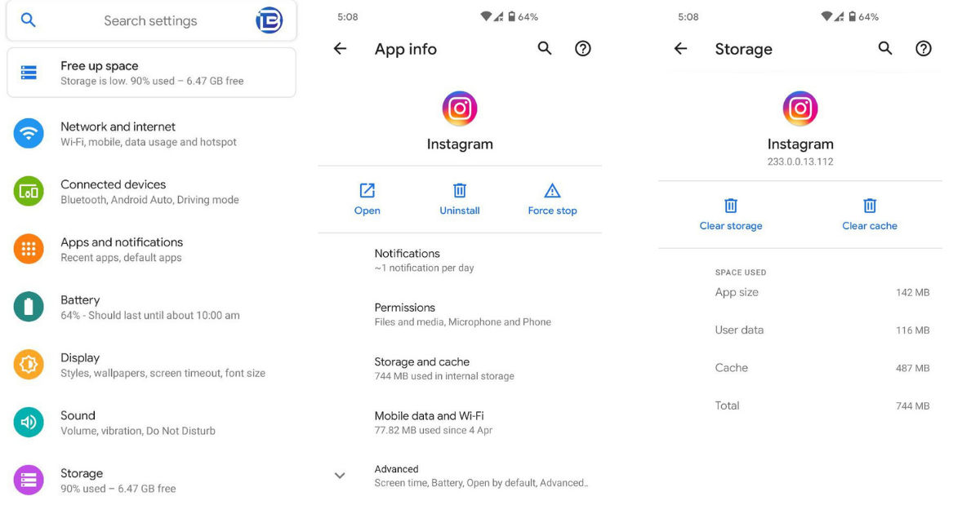Open the profile avatar in search bar

tap(269, 20)
